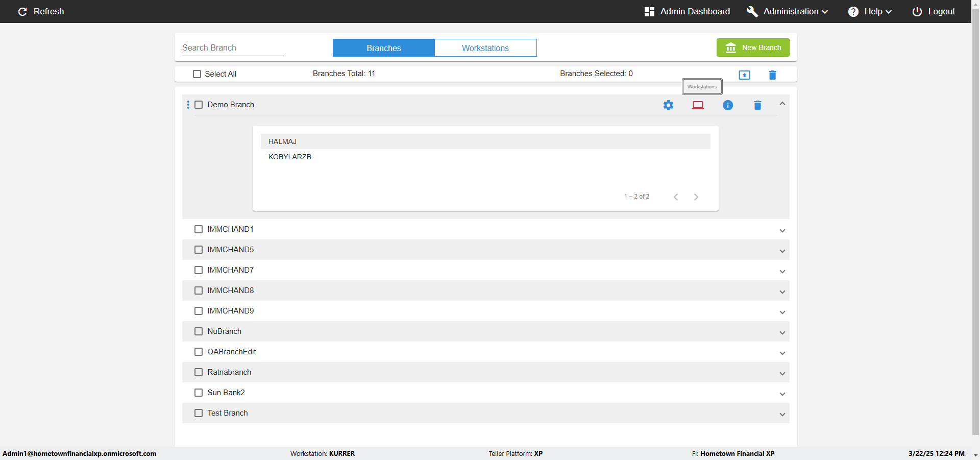Check the NuBranch checkbox
Viewport: 980px width, 460px height.
(x=199, y=331)
